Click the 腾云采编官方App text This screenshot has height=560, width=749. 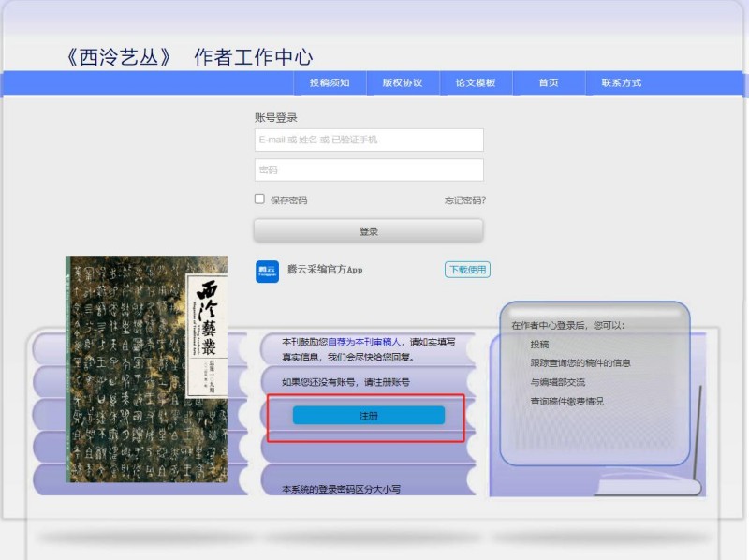(325, 270)
